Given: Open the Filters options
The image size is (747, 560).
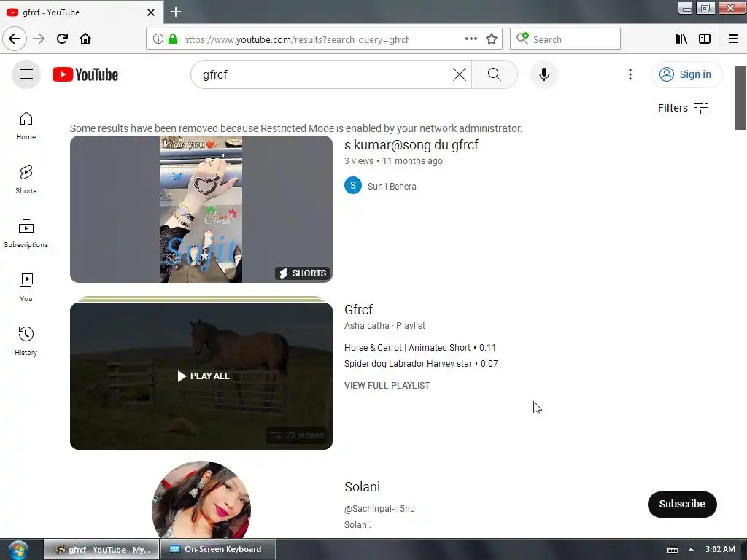Looking at the screenshot, I should point(683,108).
